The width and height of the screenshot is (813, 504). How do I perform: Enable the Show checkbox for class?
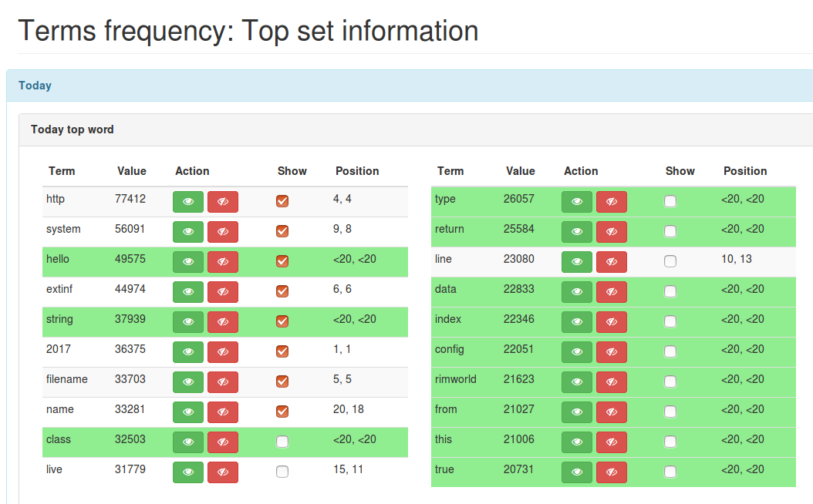[282, 442]
